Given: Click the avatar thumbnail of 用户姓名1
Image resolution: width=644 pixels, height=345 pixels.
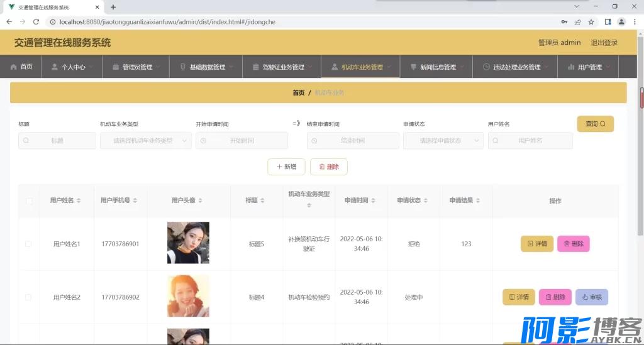Looking at the screenshot, I should pyautogui.click(x=188, y=243).
